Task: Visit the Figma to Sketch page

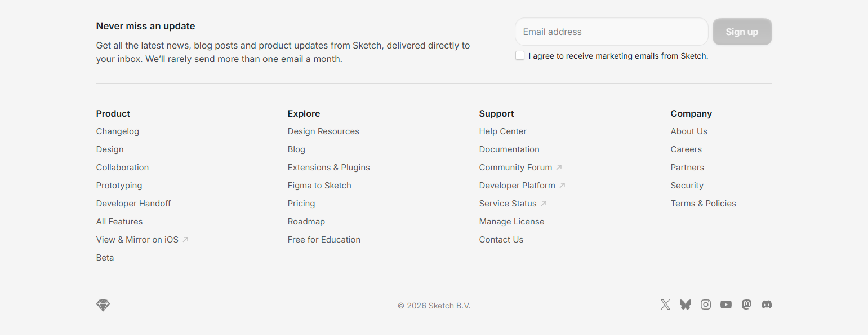Action: pyautogui.click(x=319, y=185)
